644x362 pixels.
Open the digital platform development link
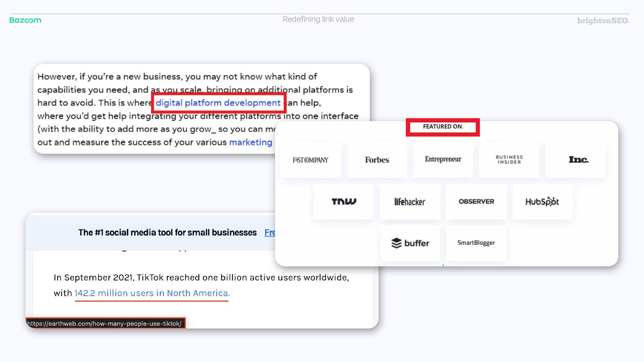pyautogui.click(x=218, y=103)
